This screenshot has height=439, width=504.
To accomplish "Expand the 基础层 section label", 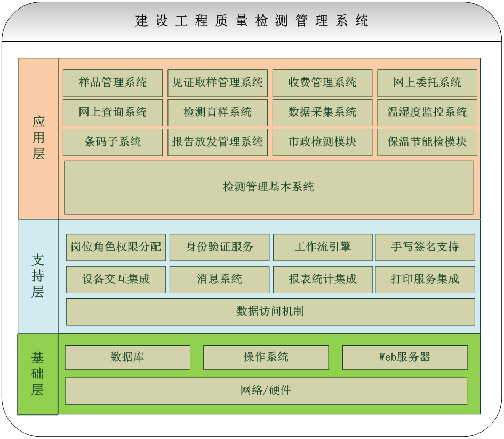I will tap(37, 373).
